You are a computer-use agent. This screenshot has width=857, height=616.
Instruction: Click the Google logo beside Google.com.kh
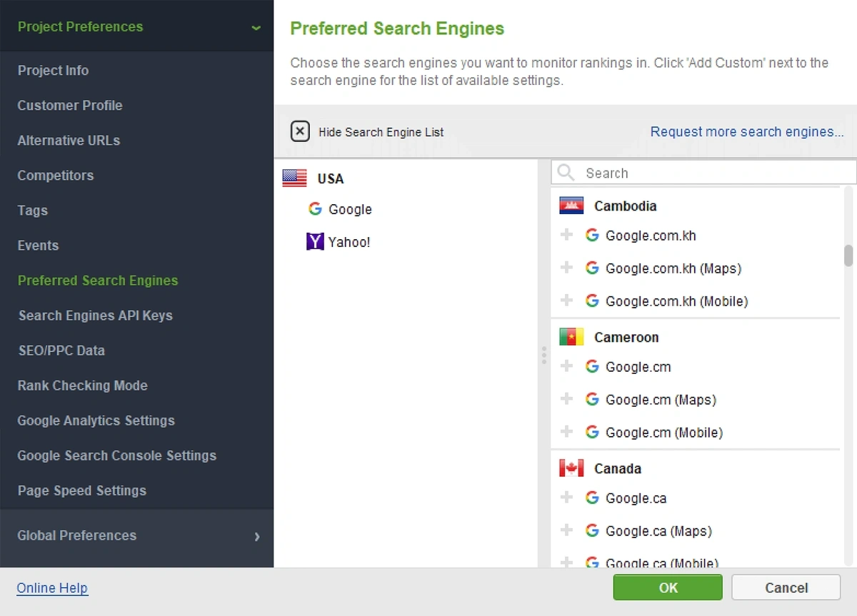point(592,235)
